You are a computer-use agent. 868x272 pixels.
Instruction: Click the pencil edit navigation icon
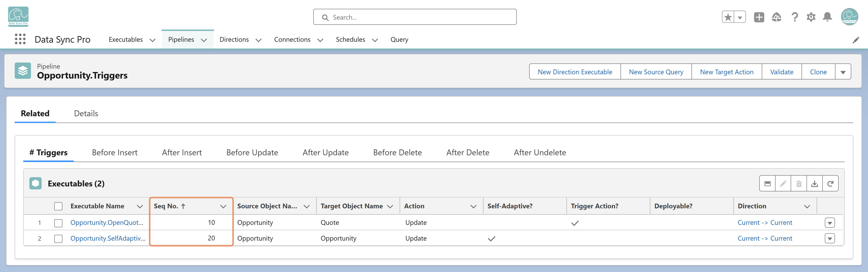pos(856,40)
